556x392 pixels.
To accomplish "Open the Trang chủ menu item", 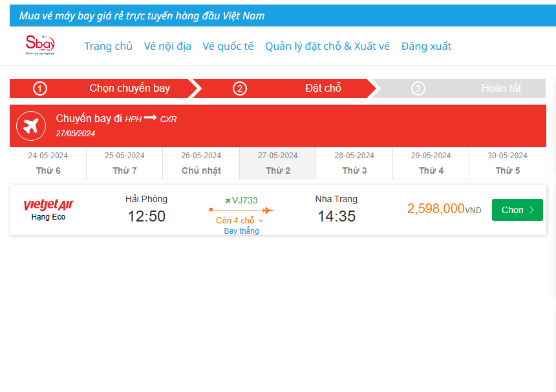I will (x=108, y=46).
